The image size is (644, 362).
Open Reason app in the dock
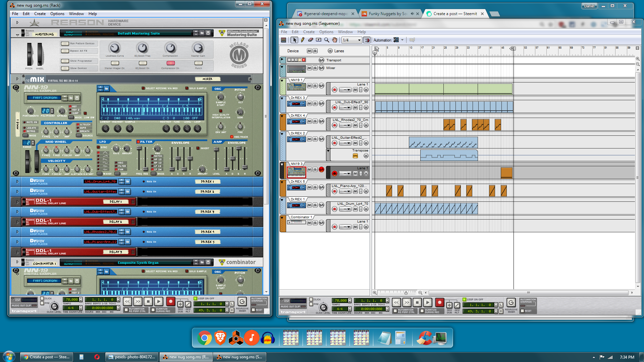(236, 338)
